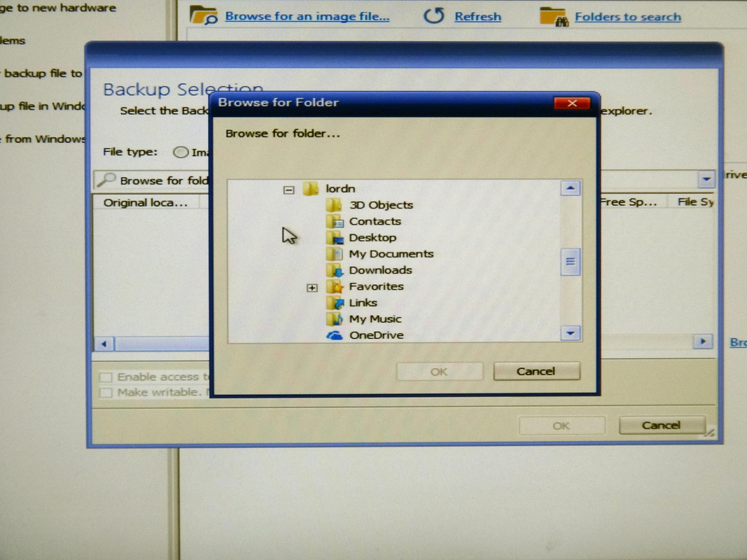The height and width of the screenshot is (560, 747).
Task: Click the Desktop folder icon
Action: tap(335, 237)
